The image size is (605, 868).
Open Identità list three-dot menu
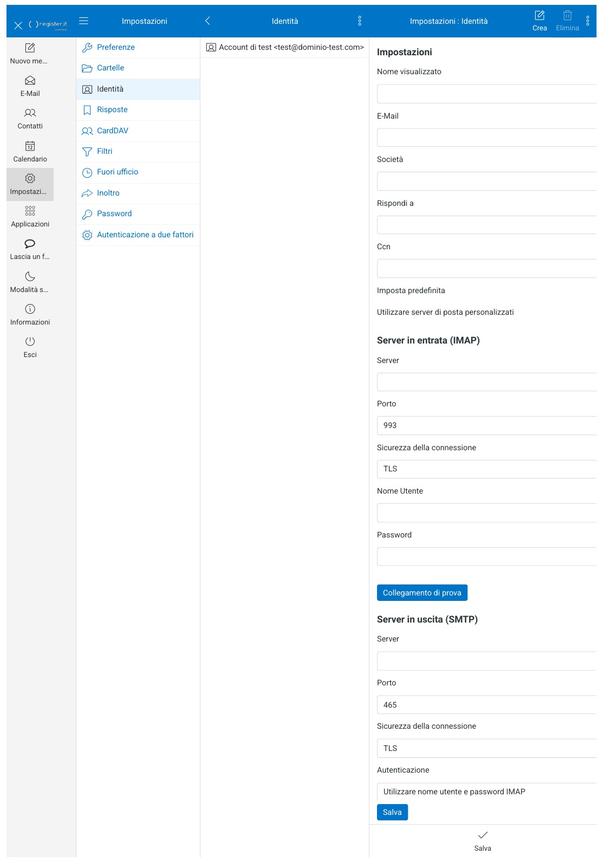click(x=360, y=21)
